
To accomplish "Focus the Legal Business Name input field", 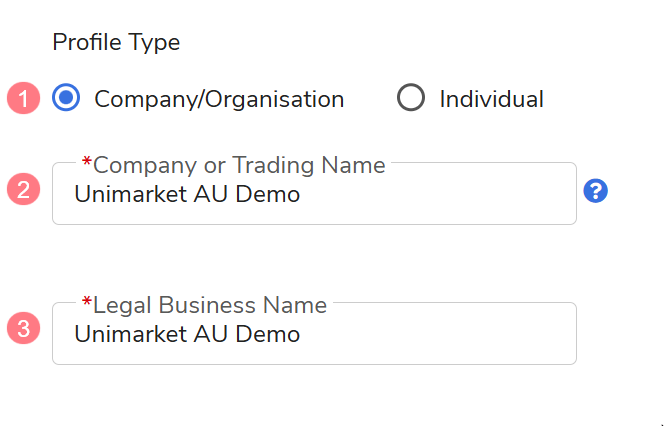I will (420, 334).
